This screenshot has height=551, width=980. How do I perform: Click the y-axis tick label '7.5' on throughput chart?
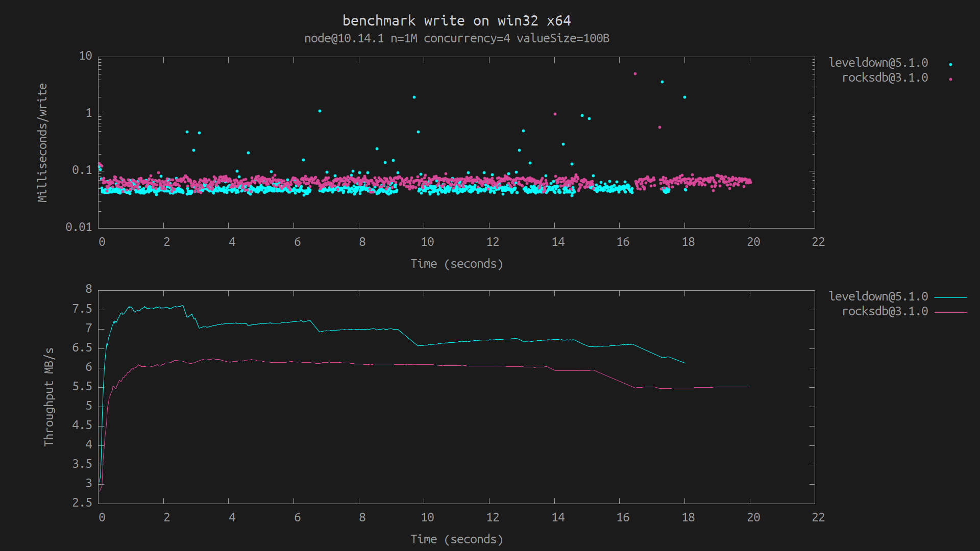82,309
